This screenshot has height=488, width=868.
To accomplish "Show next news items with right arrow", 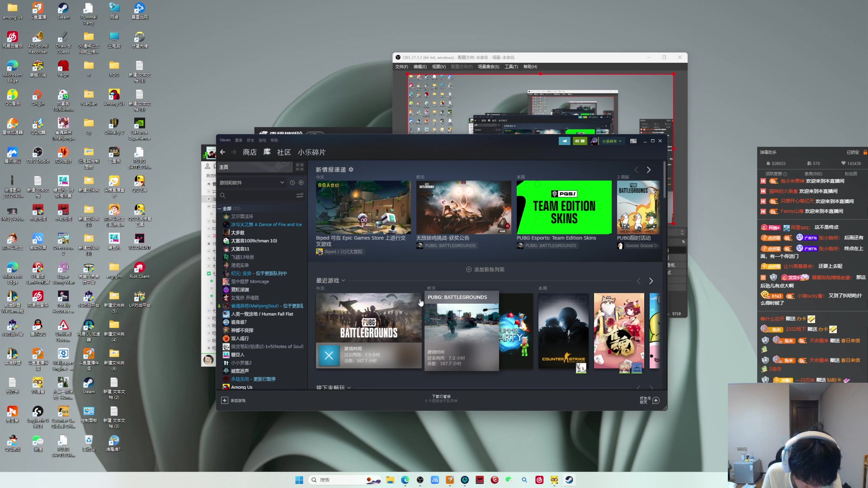I will point(649,169).
